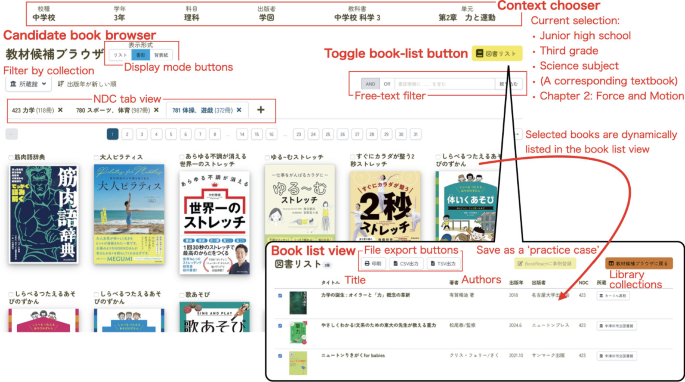Open the 図書リスト book-list toggle button
The width and height of the screenshot is (685, 382).
497,53
